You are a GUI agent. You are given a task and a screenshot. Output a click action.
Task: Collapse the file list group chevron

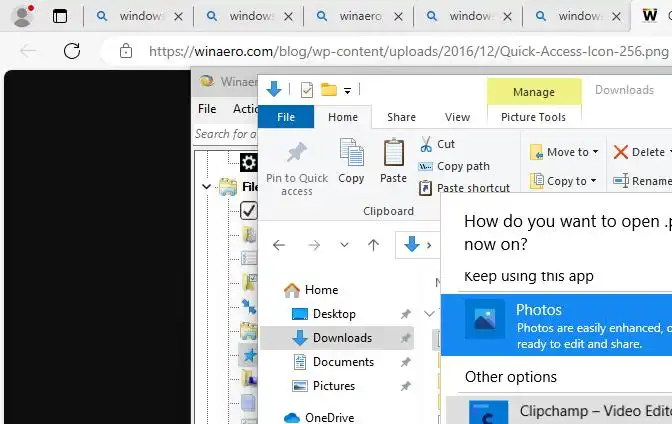tap(429, 314)
